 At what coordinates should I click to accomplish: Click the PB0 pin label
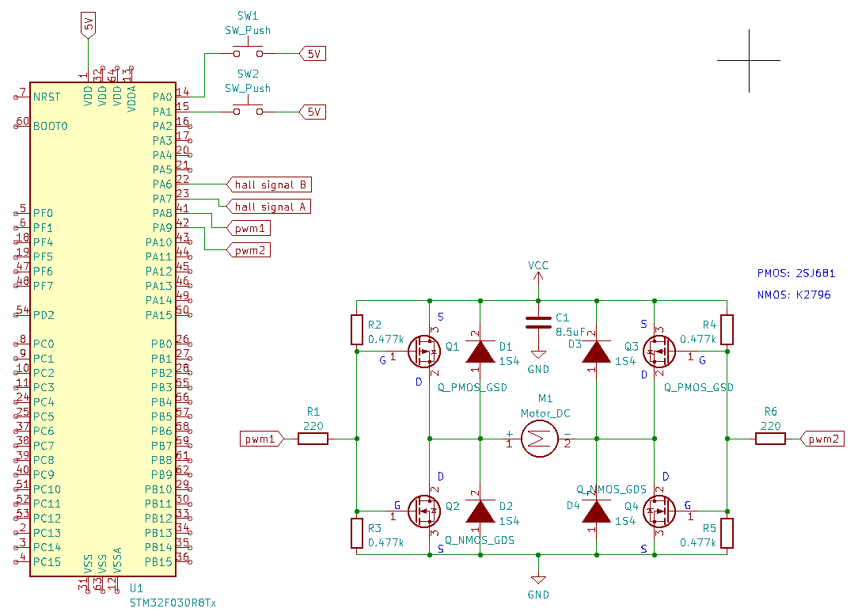pos(162,344)
